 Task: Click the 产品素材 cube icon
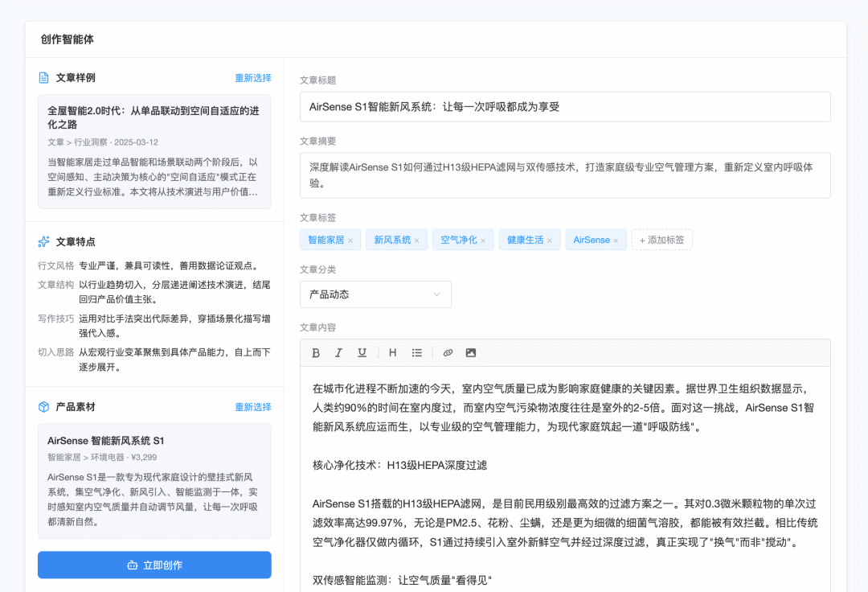point(43,407)
